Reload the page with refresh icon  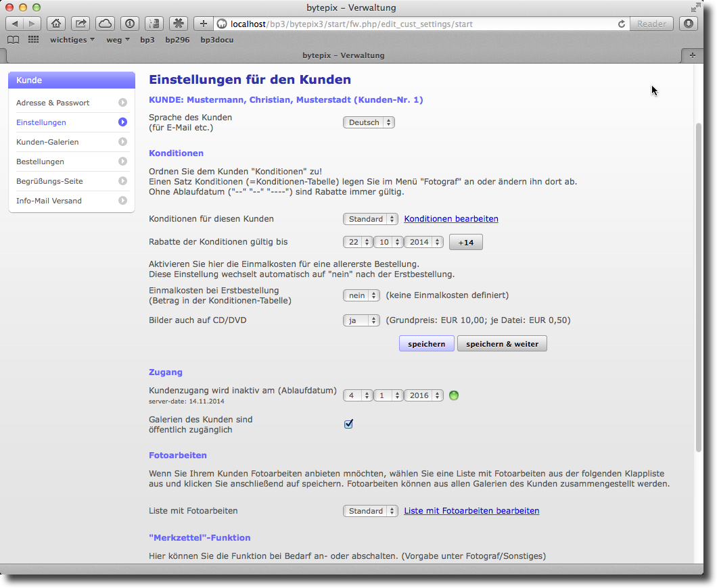click(621, 24)
